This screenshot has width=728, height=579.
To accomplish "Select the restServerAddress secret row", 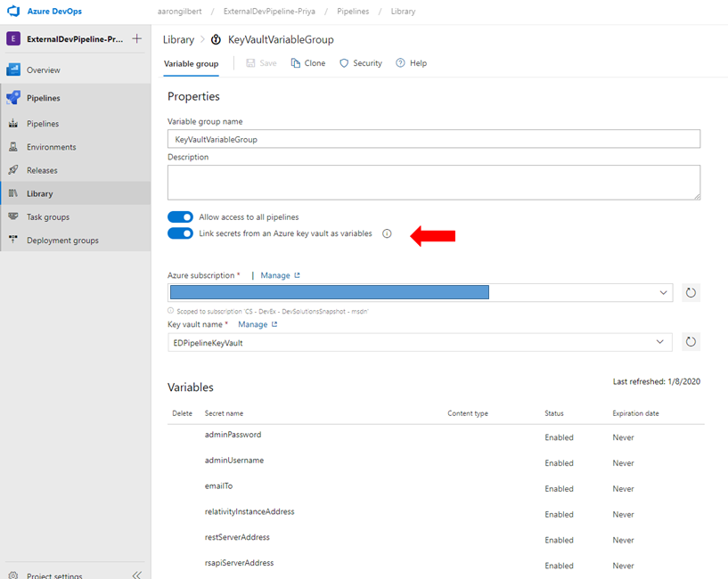I will pos(436,539).
